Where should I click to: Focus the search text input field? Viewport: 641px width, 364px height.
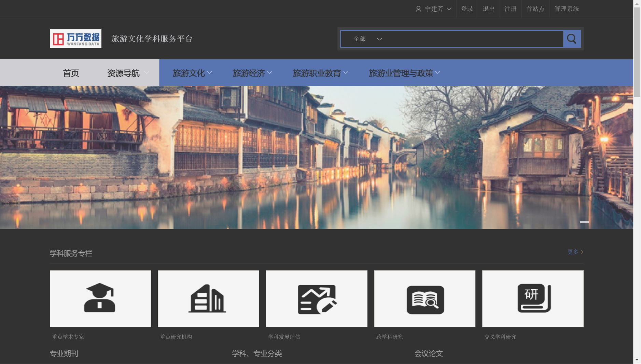(475, 39)
